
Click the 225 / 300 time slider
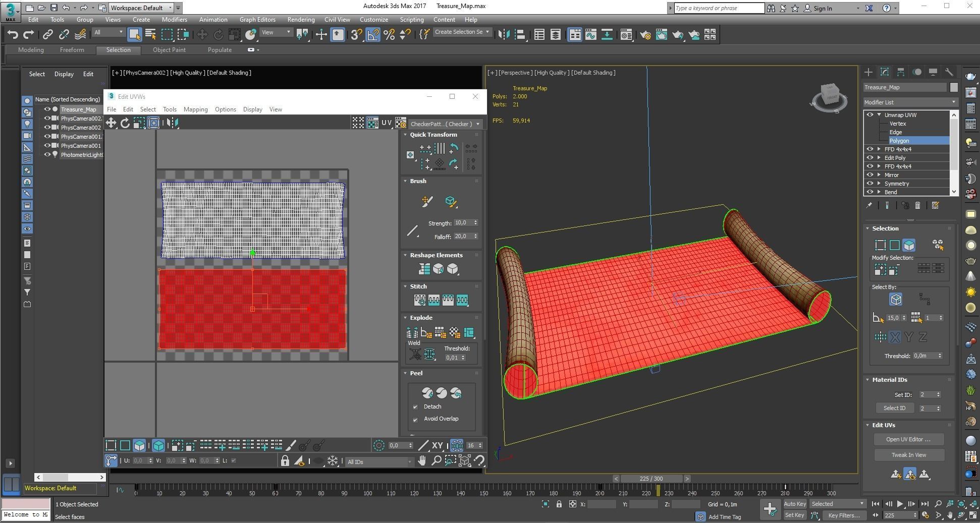pyautogui.click(x=651, y=479)
